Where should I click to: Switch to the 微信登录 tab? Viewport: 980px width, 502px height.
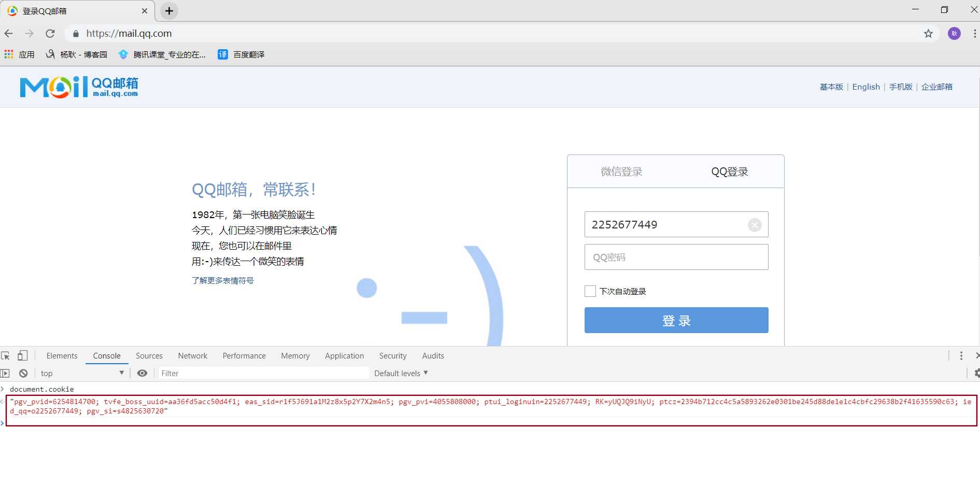621,171
